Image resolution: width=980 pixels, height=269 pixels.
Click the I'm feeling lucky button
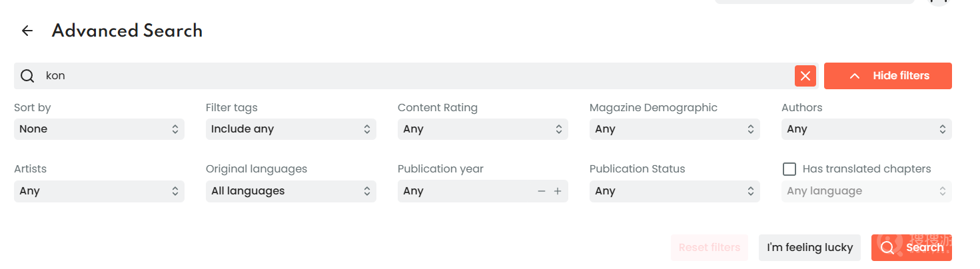(x=809, y=248)
